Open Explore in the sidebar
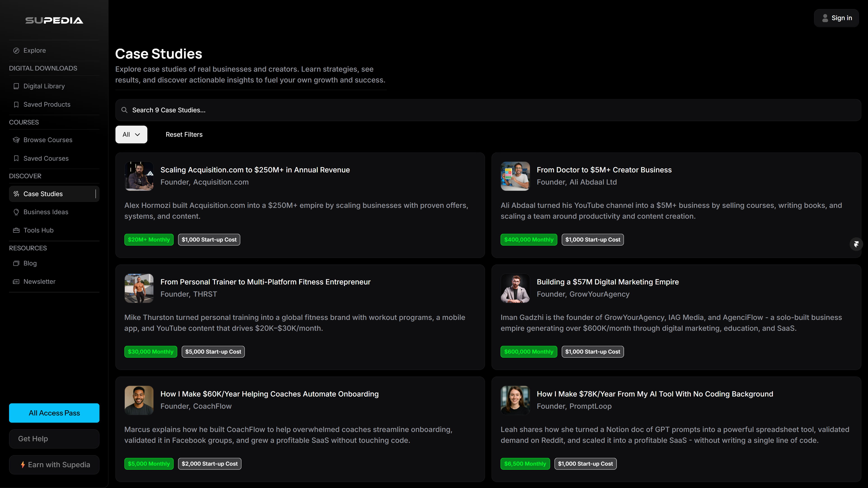 tap(54, 51)
